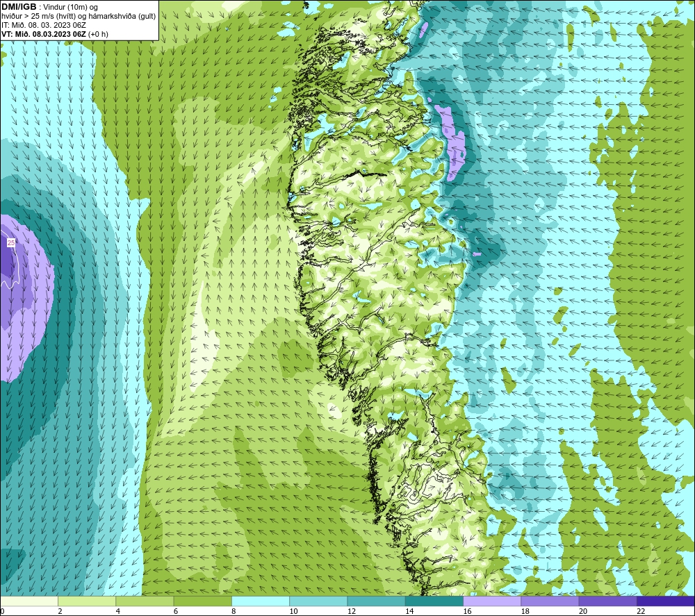Click the legend label '8'
The width and height of the screenshot is (695, 616).
pyautogui.click(x=234, y=611)
